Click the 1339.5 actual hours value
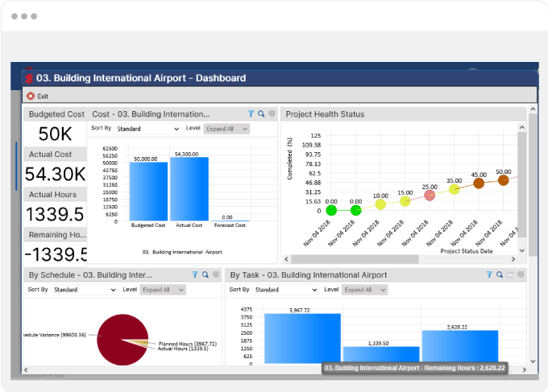This screenshot has width=548, height=392. click(56, 214)
